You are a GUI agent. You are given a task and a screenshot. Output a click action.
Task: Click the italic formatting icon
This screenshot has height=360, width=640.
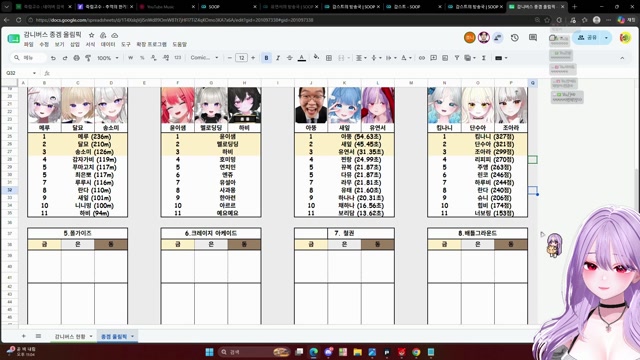[278, 58]
